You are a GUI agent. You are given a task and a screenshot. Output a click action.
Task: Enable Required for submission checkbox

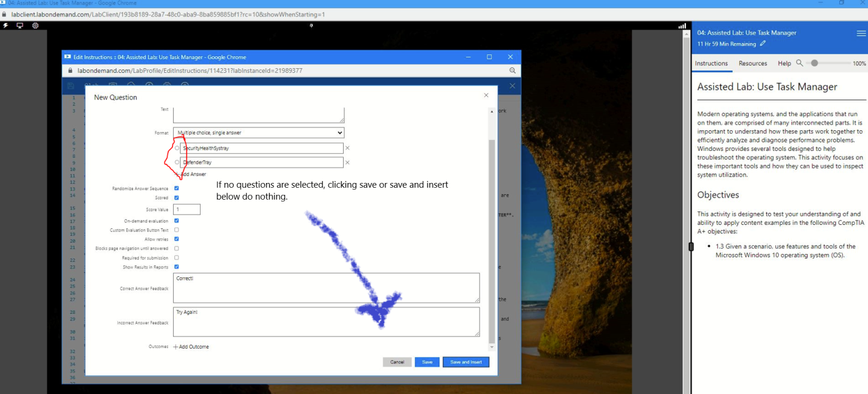[177, 258]
